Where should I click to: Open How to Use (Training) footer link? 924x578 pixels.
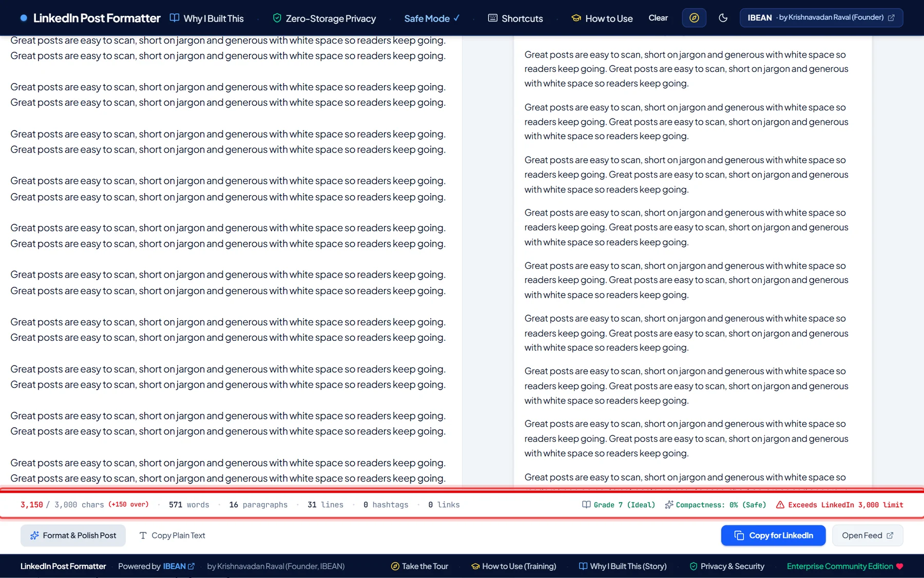point(514,566)
